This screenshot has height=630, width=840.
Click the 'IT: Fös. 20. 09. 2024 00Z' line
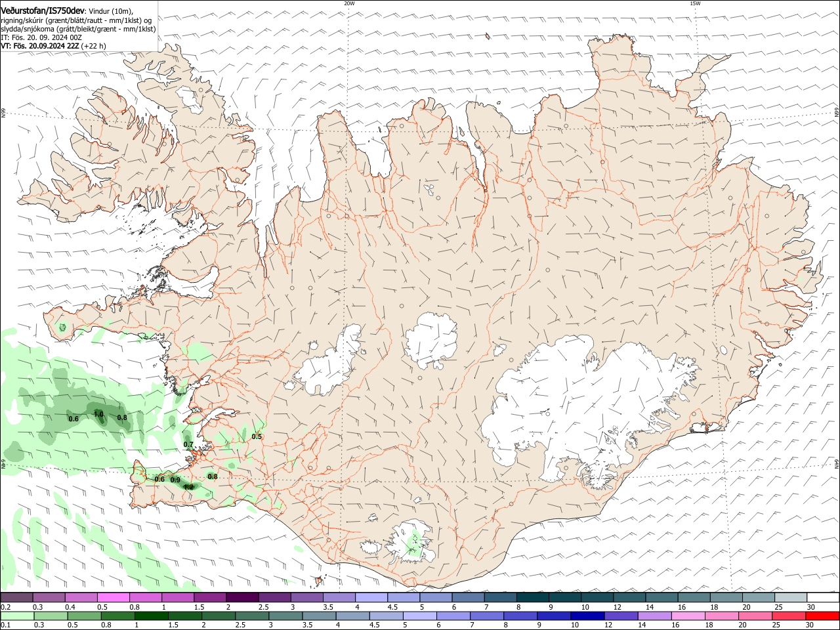(x=41, y=37)
